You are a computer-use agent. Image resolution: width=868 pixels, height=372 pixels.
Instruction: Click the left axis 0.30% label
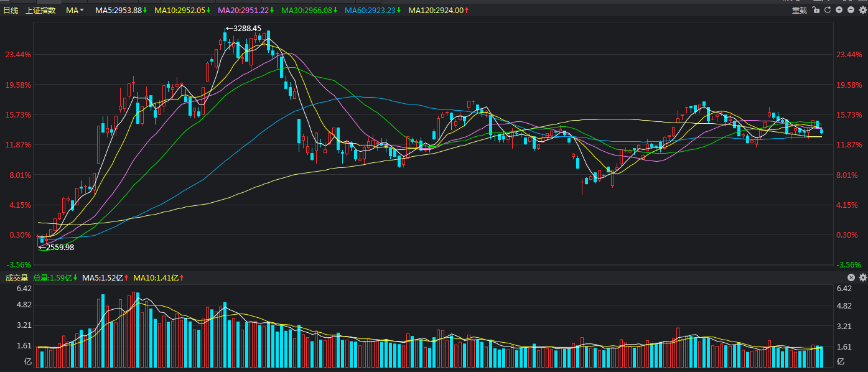tap(20, 235)
